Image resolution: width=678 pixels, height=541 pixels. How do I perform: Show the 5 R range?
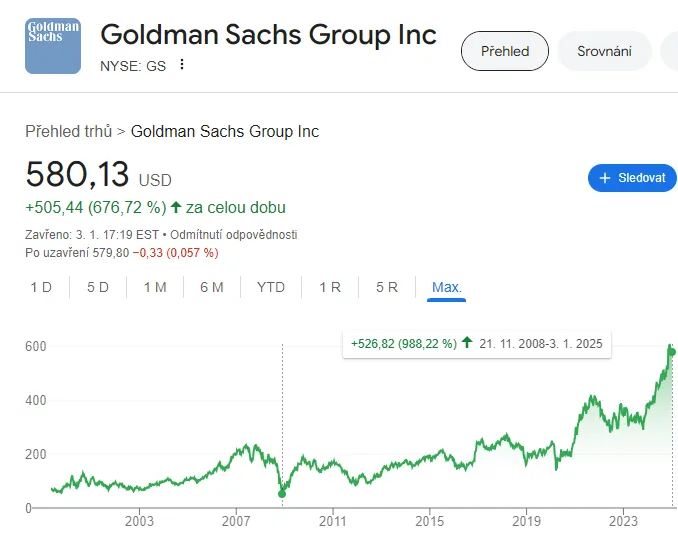point(387,287)
